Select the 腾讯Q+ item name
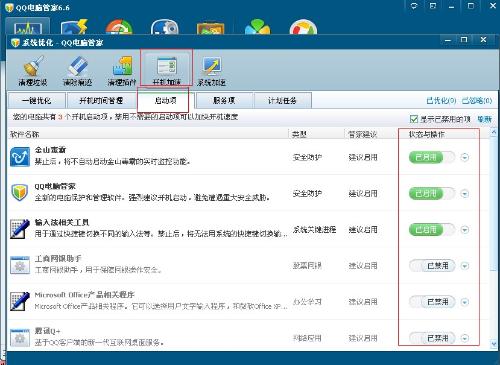Screen dimensions: 500x365 pos(48,331)
